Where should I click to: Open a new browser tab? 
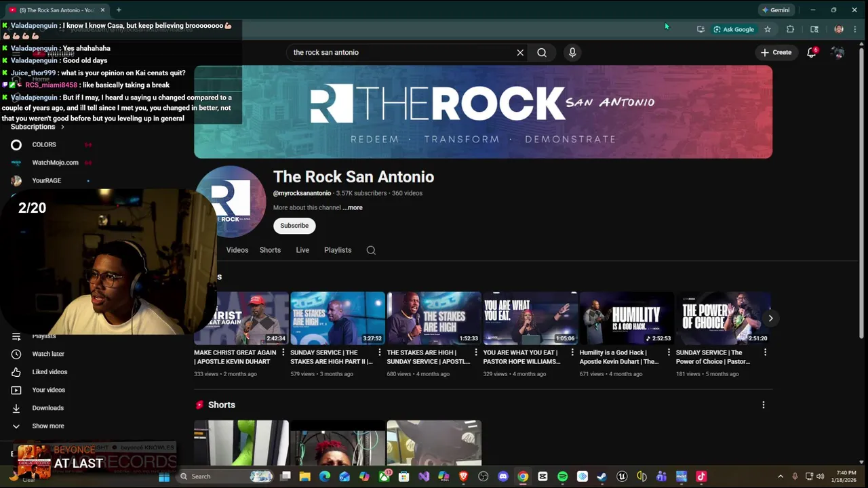point(119,9)
